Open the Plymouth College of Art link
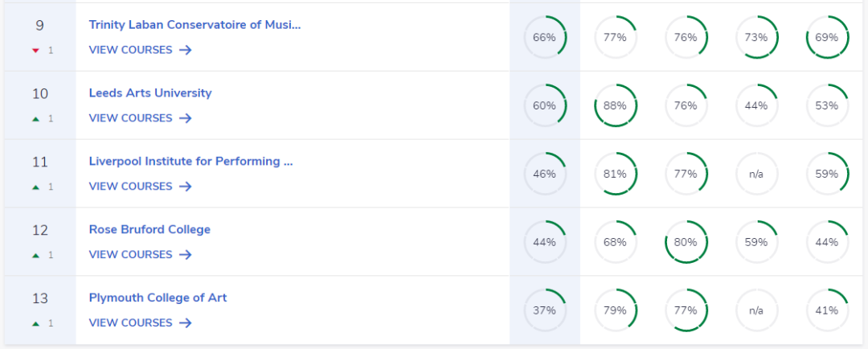Viewport: 868px width, 349px height. (x=158, y=298)
